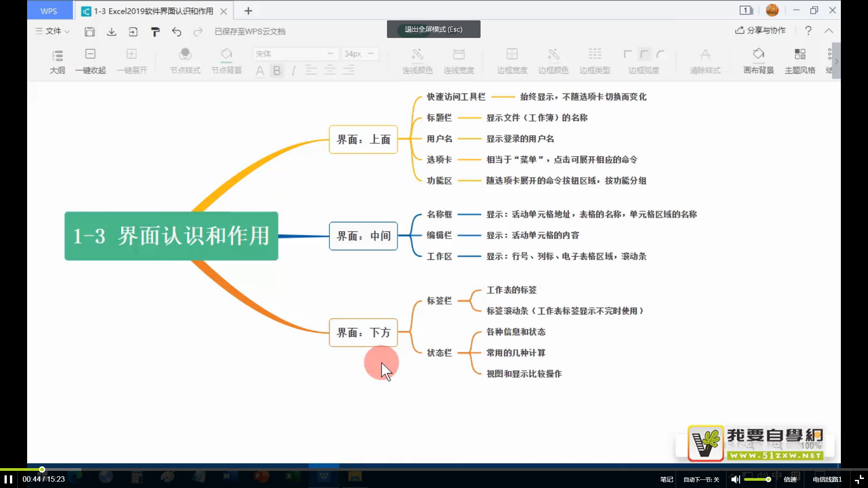
Task: Click 分享与协作 share button
Action: point(760,30)
